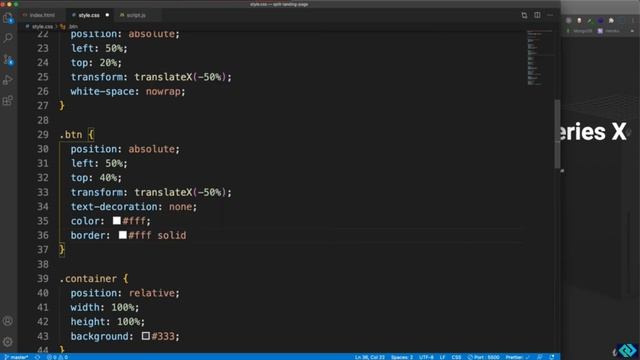Click the notifications bell in status bar
Viewport: 640px width, 360px height.
pos(552,357)
